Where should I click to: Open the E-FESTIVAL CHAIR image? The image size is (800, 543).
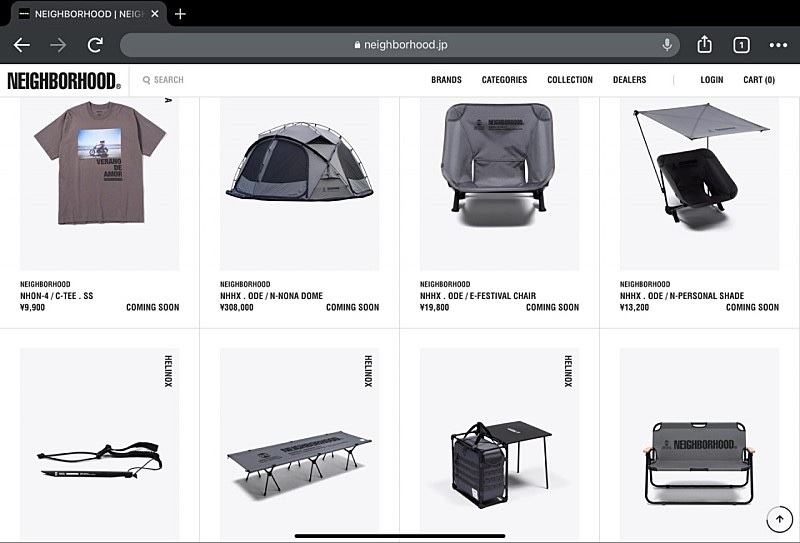(499, 184)
